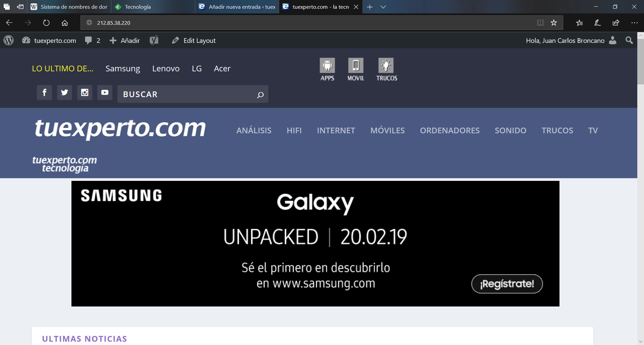Click the browser back arrow
Screen dimensions: 644x345
point(9,23)
